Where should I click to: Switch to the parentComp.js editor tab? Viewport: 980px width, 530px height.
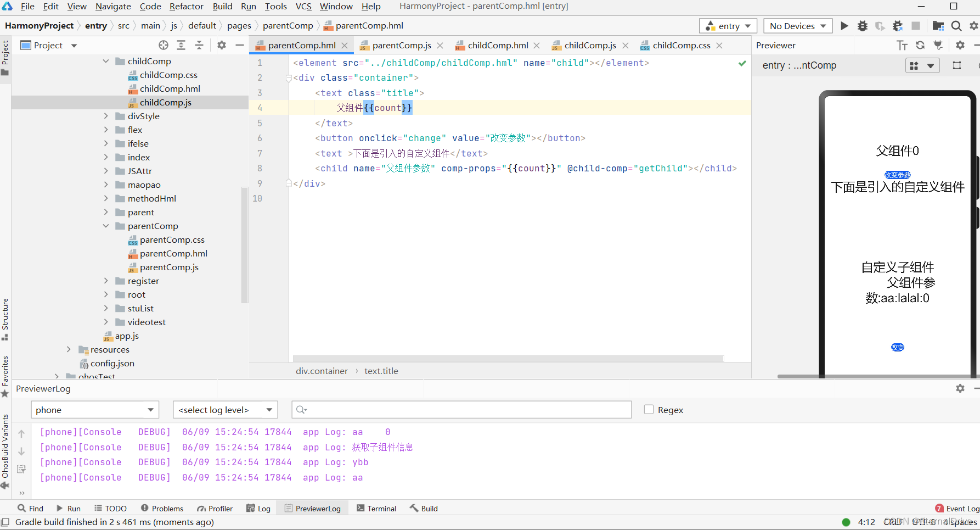pos(401,45)
